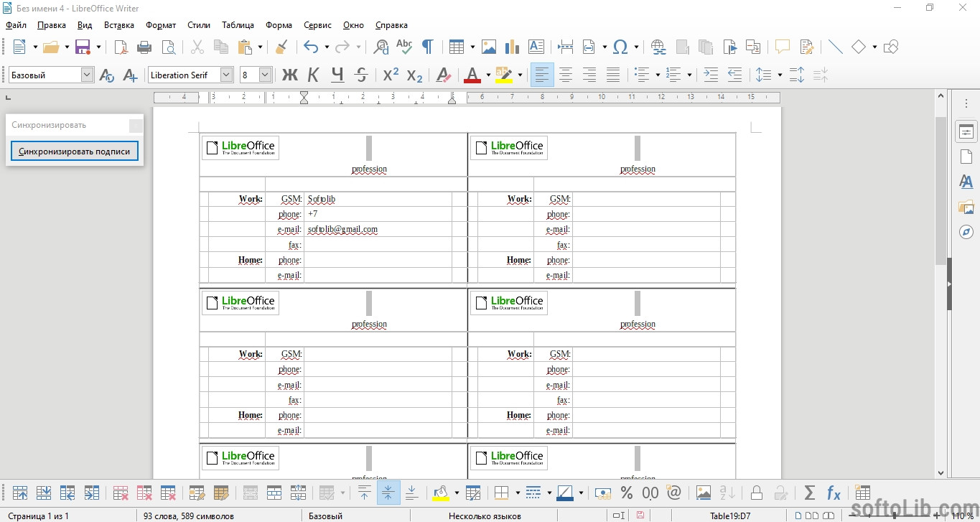
Task: Toggle strikethrough formatting
Action: 361,75
